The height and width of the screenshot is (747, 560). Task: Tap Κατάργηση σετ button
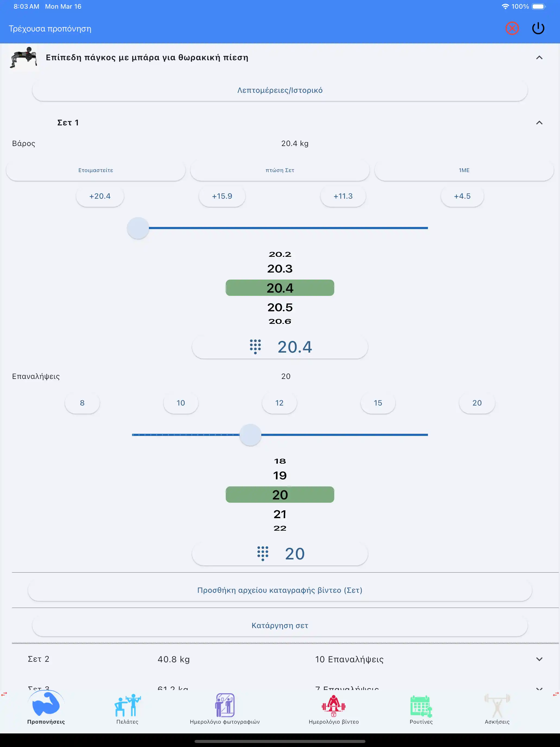tap(280, 625)
